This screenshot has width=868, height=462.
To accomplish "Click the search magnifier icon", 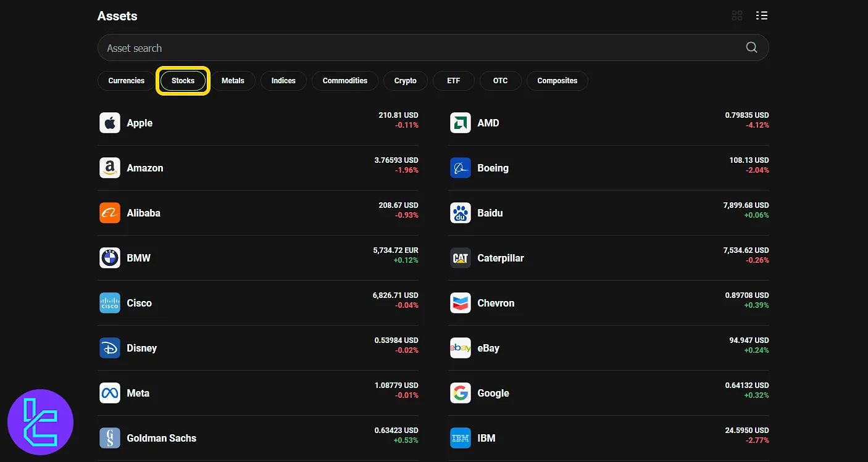I will click(751, 47).
